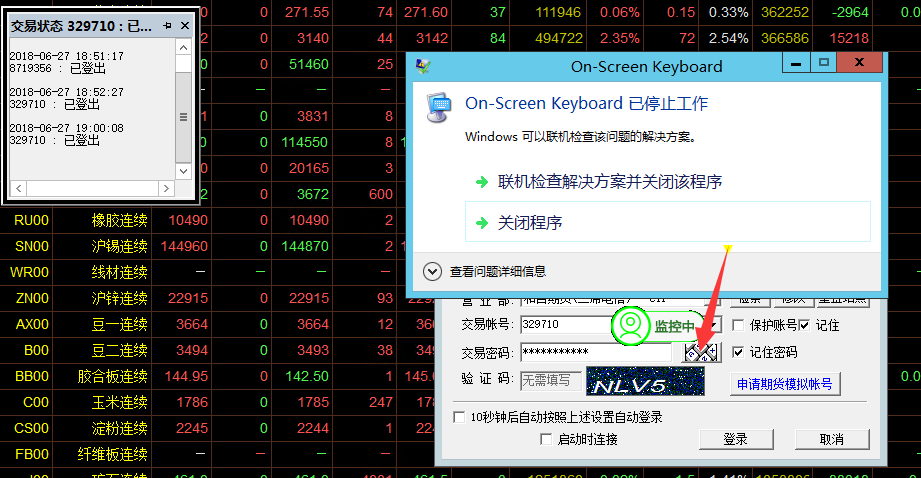The height and width of the screenshot is (478, 921).
Task: Click the 111946 value in quote table
Action: point(558,12)
